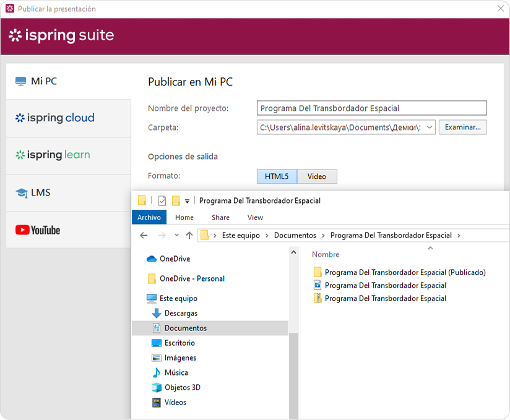Click the navigation pane scroll up arrow
The image size is (510, 420).
click(x=293, y=252)
